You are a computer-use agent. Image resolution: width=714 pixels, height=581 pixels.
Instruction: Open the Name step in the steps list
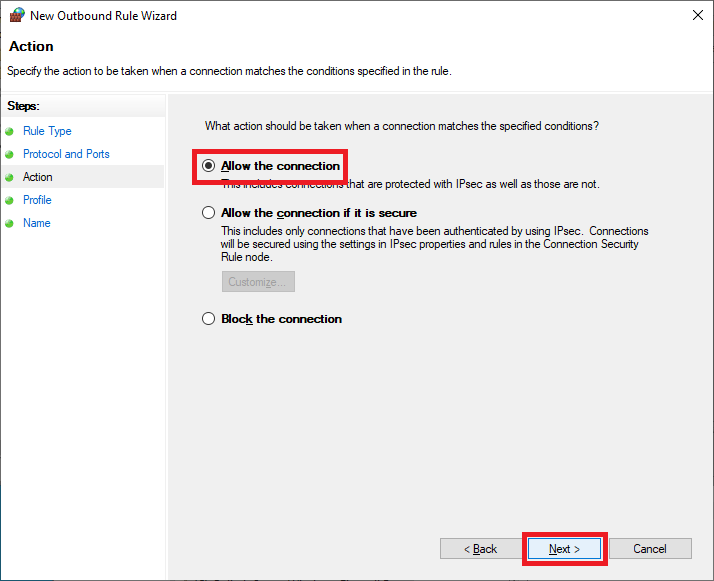point(37,223)
